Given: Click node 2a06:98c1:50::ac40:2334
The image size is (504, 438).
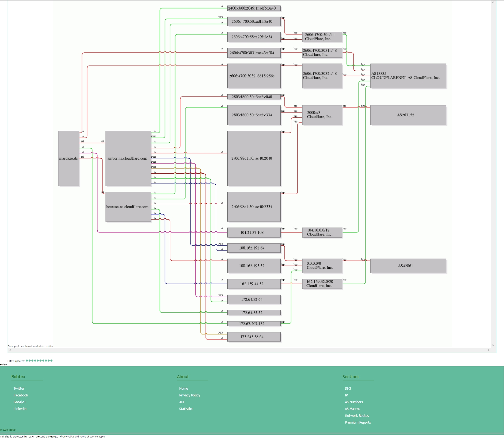Looking at the screenshot, I should click(254, 207).
